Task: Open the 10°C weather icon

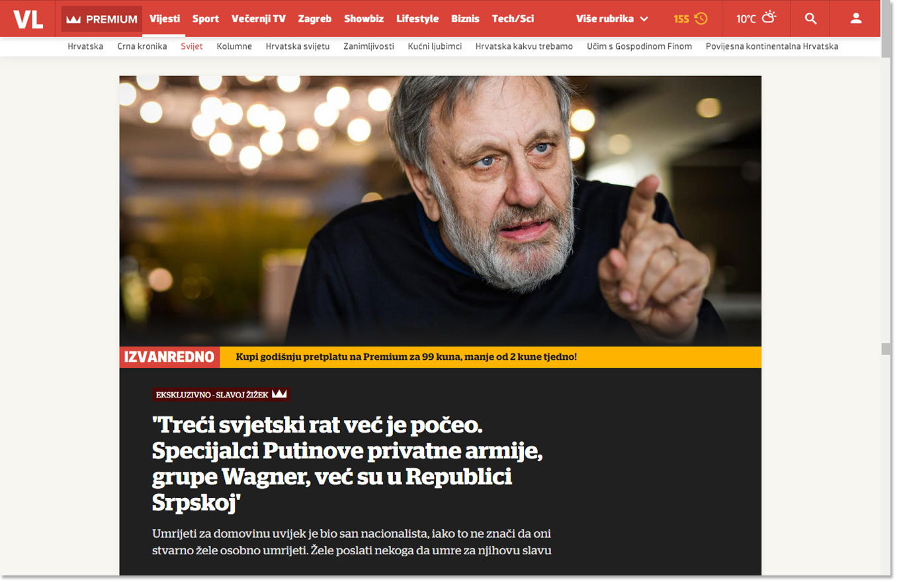Action: pyautogui.click(x=769, y=18)
